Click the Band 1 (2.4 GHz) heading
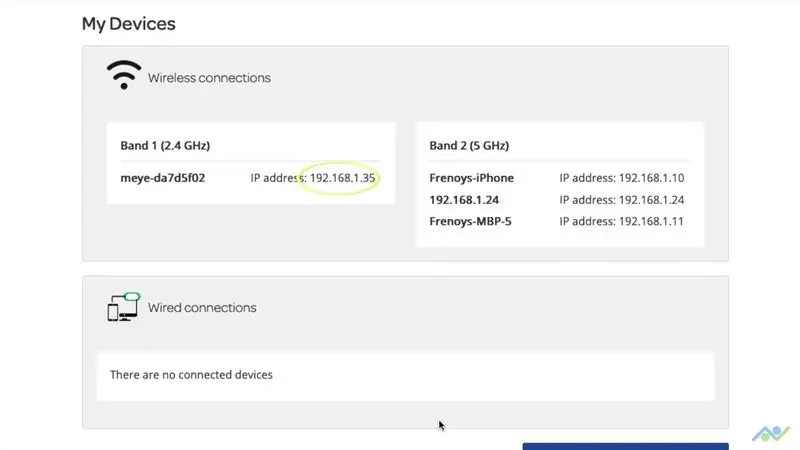The width and height of the screenshot is (800, 450). pyautogui.click(x=165, y=145)
